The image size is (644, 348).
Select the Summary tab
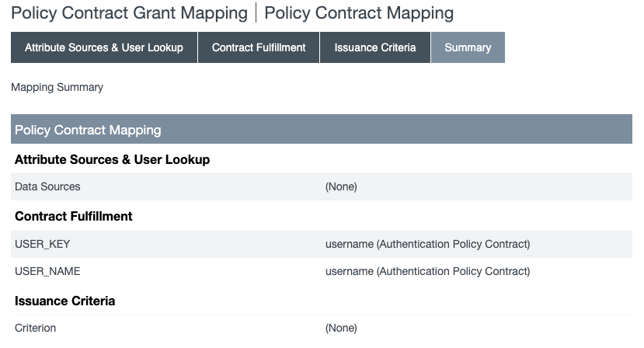(x=468, y=47)
